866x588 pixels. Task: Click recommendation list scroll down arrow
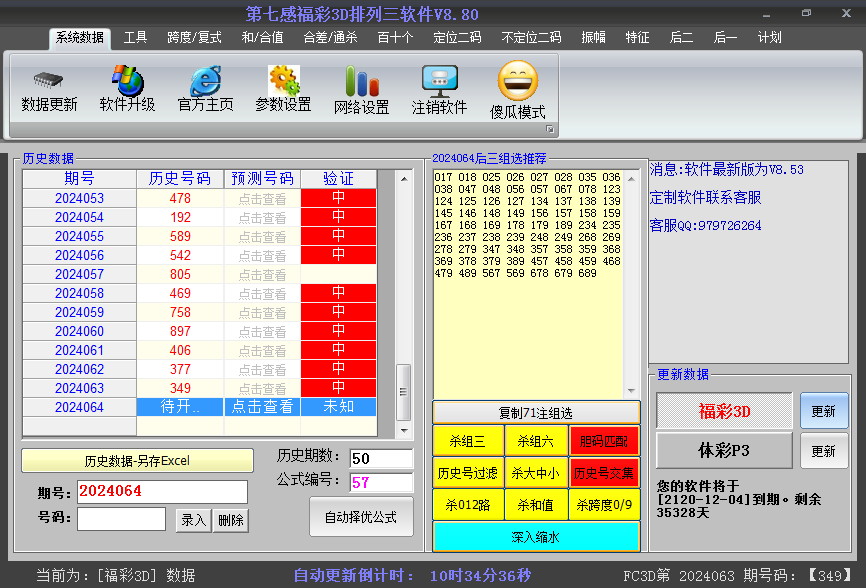pyautogui.click(x=631, y=390)
